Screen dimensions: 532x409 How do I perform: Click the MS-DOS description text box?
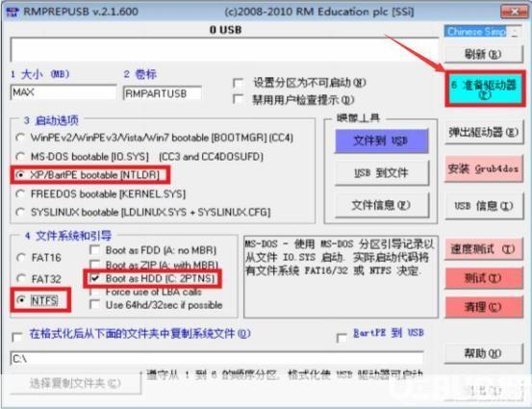coord(341,277)
